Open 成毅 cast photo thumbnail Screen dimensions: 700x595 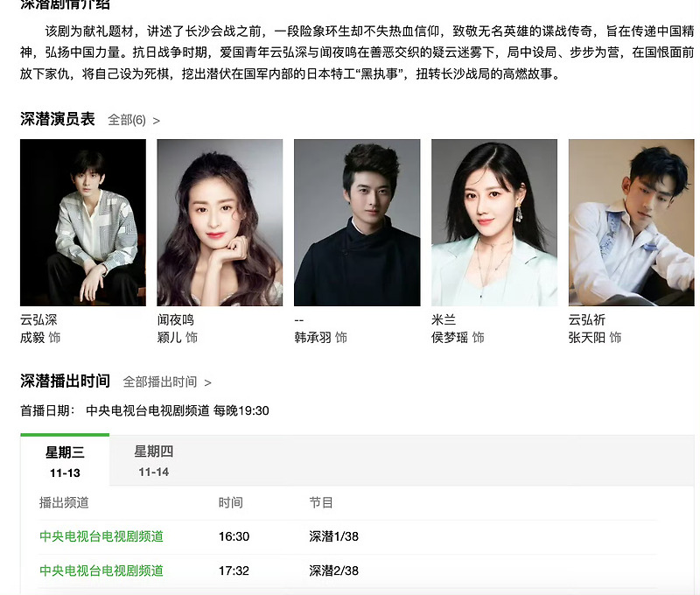tap(83, 222)
